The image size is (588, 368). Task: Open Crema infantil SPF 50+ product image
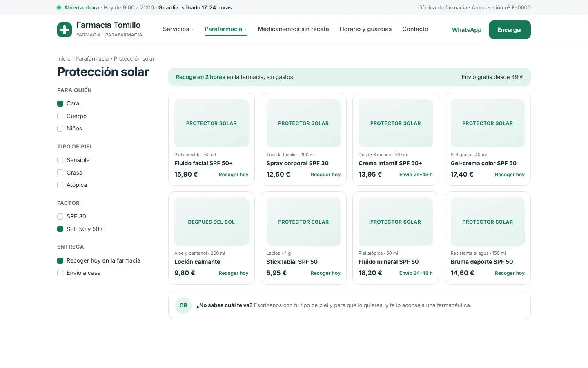[x=396, y=123]
